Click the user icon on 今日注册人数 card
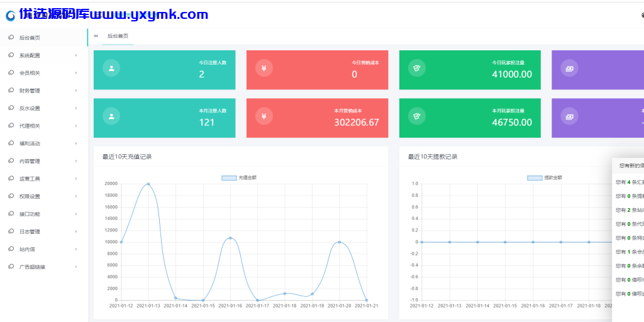Image resolution: width=644 pixels, height=322 pixels. point(111,69)
